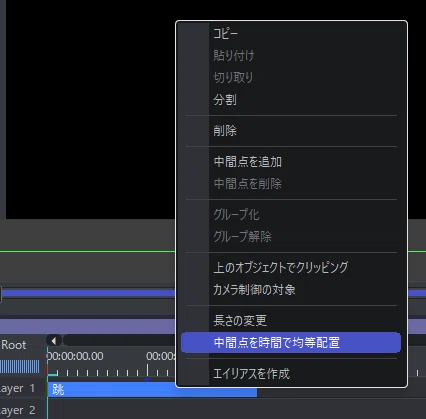
Task: Click the striped timeline zoom slider
Action: tap(20, 366)
